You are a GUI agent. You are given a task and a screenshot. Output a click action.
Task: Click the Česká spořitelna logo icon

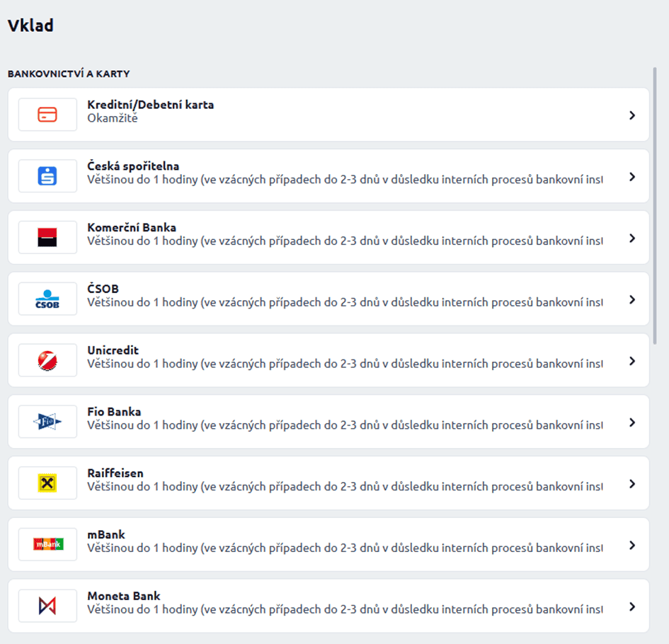[47, 176]
